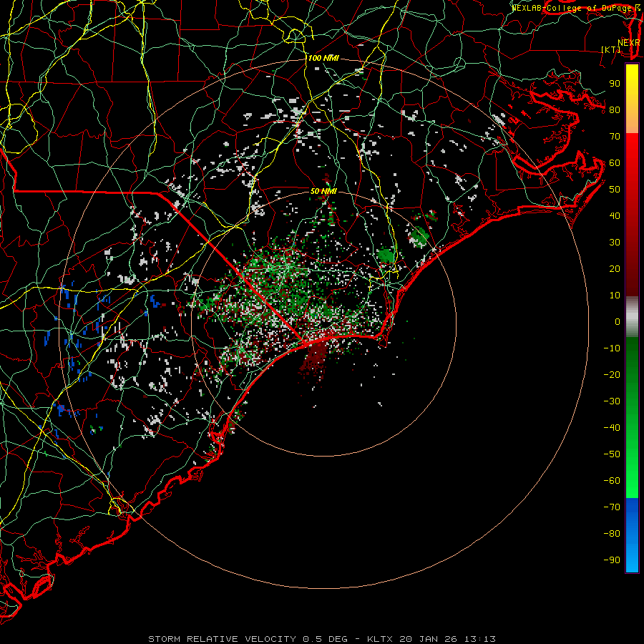
Task: Click the [KT] units label
Action: [611, 49]
